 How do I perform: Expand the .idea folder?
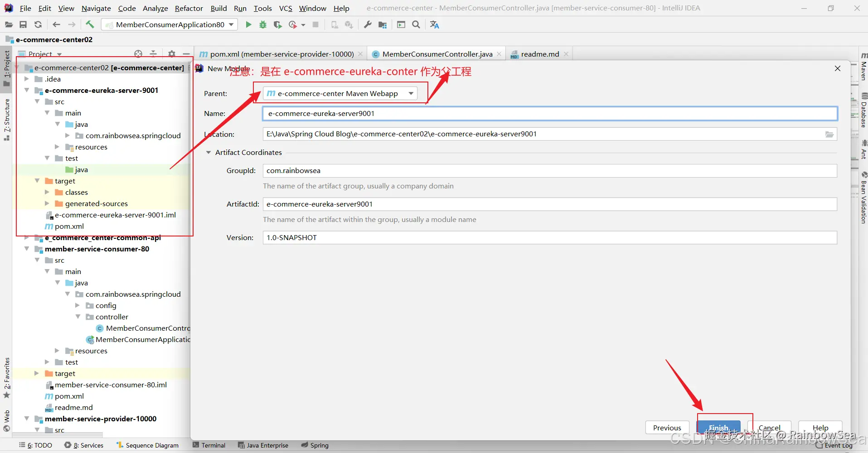(x=27, y=79)
